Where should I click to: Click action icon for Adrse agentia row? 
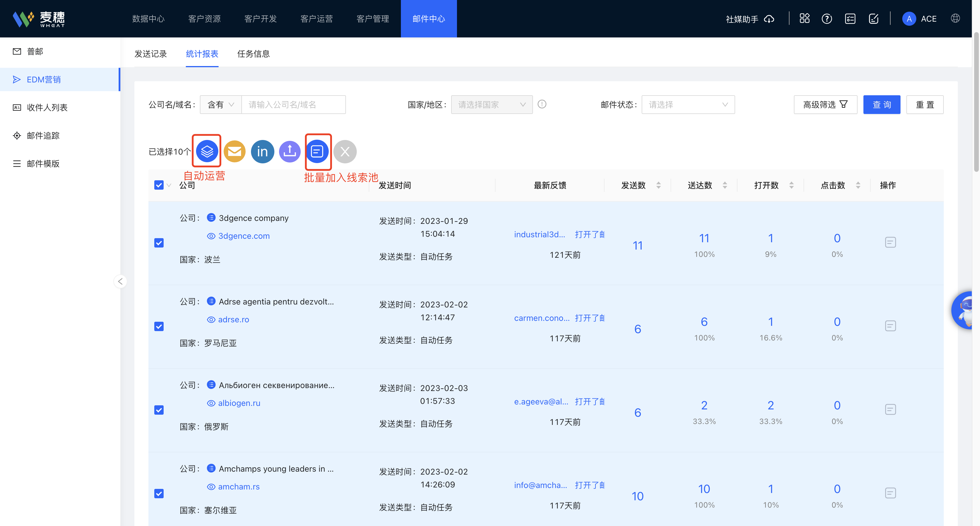click(x=890, y=326)
